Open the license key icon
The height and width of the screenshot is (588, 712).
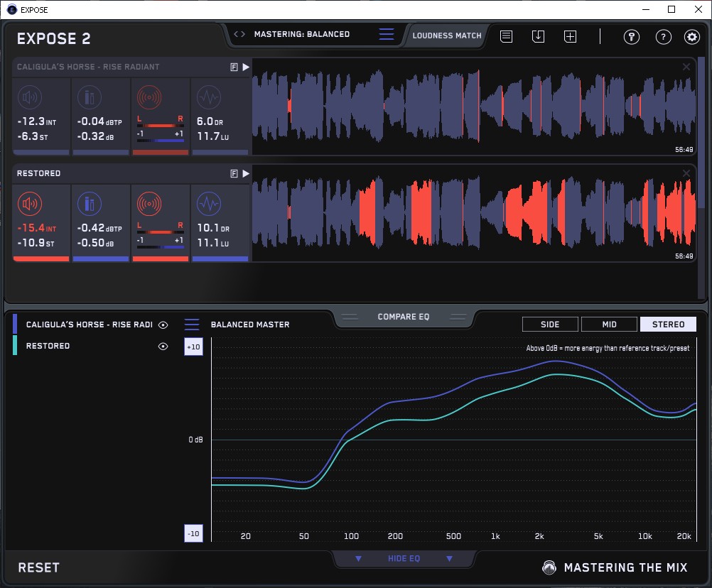(631, 37)
